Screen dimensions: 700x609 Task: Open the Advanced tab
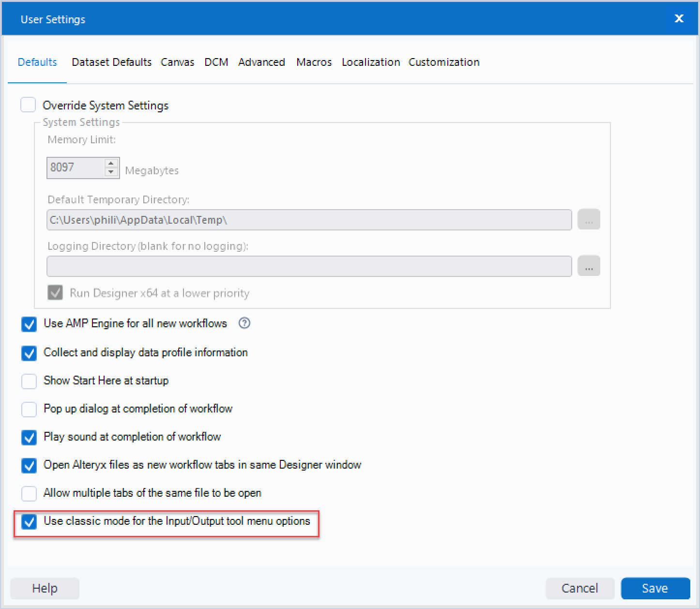pos(261,62)
